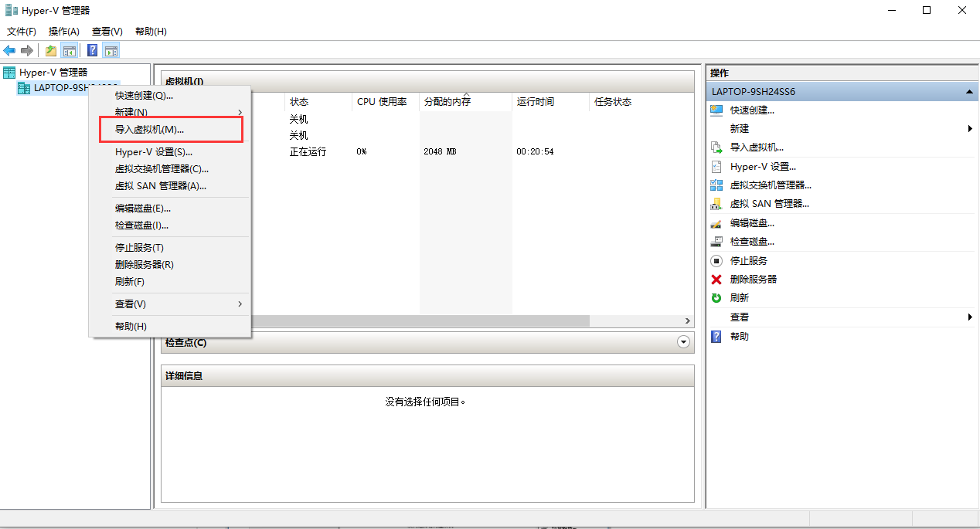Select the LAPTOP-9SH server tree node
Screen dimensions: 980x529
(x=68, y=88)
